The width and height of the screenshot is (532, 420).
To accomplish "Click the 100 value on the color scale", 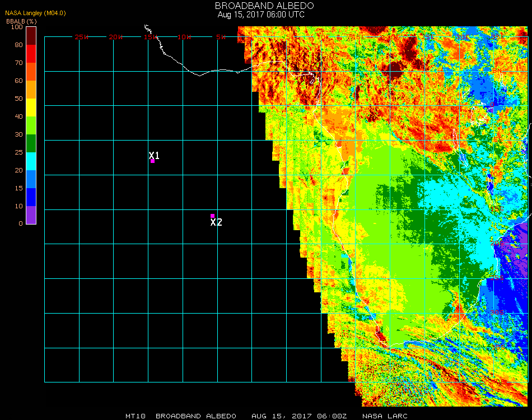I will [x=17, y=27].
